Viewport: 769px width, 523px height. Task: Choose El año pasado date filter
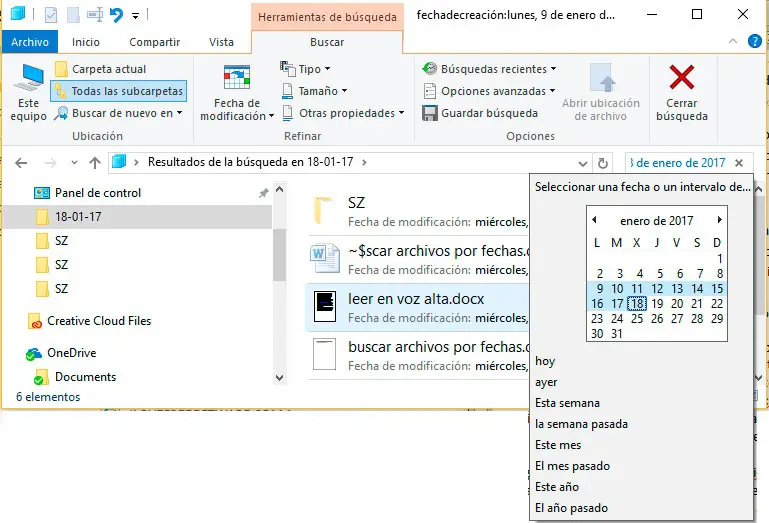571,508
